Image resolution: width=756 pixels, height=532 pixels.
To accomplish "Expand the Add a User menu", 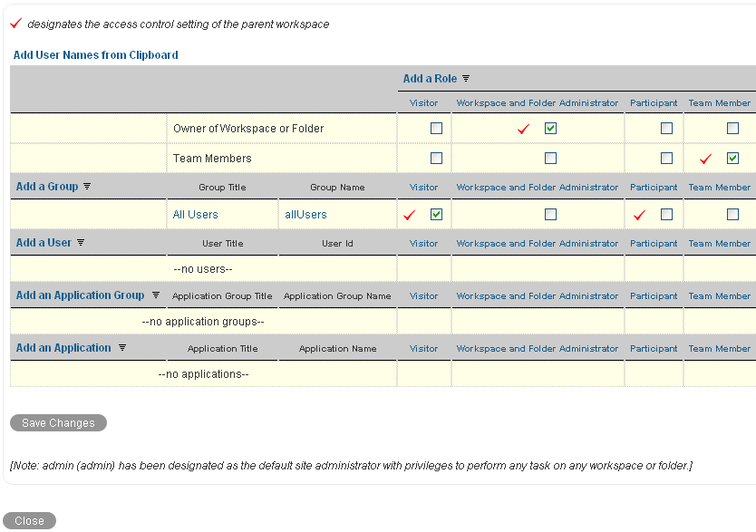I will tap(50, 243).
